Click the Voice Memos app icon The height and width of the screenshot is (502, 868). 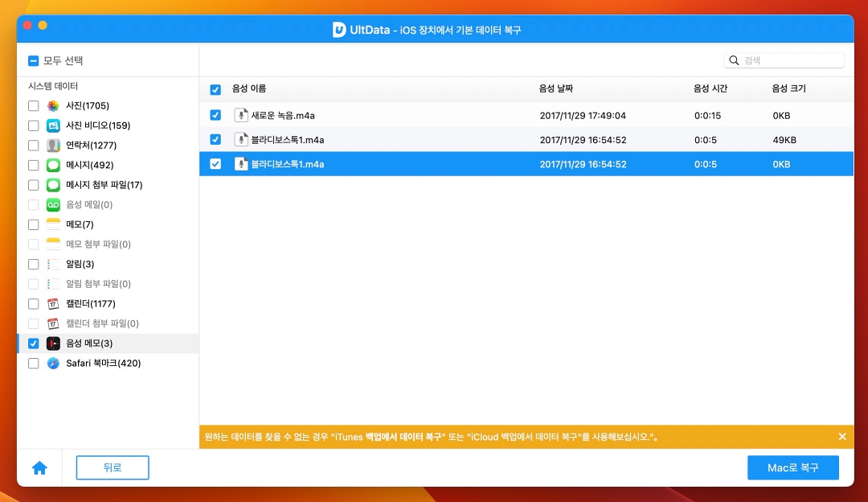pos(53,344)
